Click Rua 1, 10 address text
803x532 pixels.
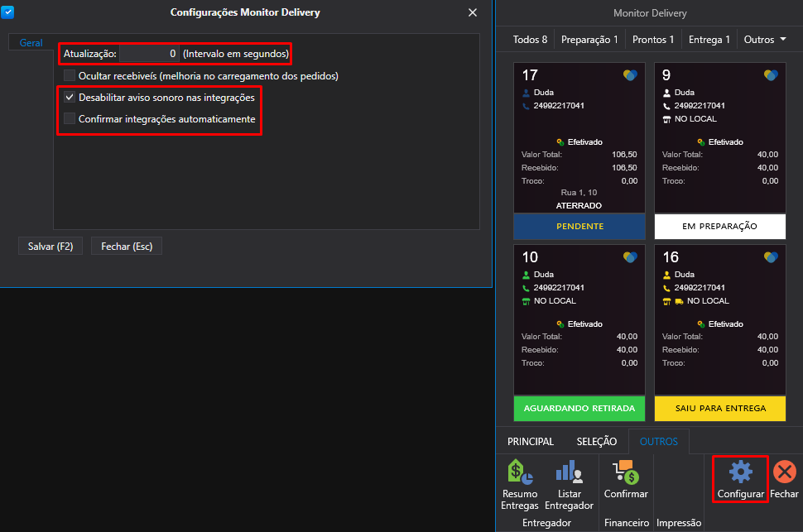(x=579, y=193)
